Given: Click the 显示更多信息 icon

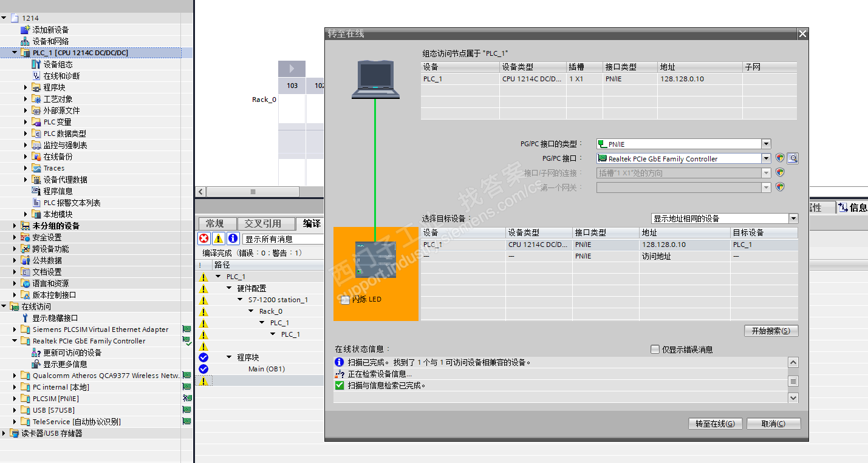Looking at the screenshot, I should pyautogui.click(x=36, y=364).
